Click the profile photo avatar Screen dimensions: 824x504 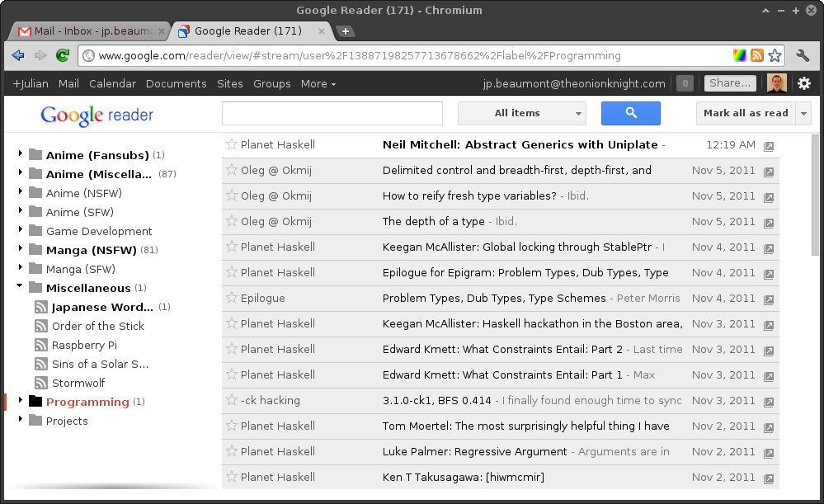[777, 83]
